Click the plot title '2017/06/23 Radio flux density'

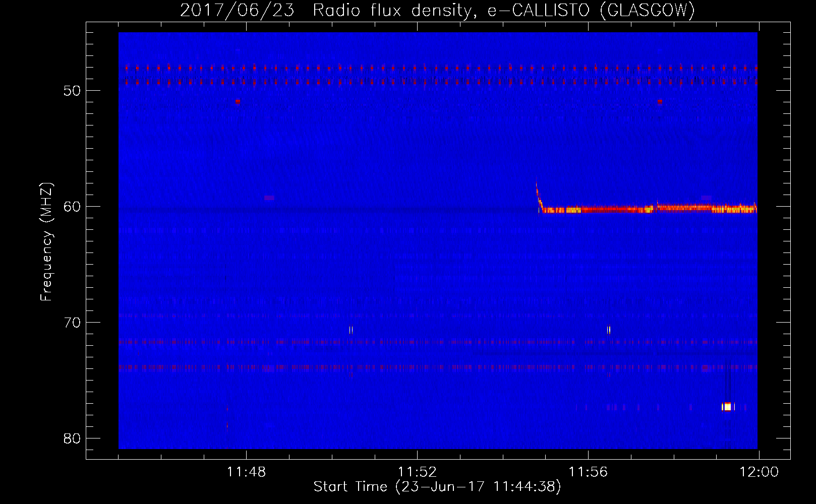pos(438,11)
